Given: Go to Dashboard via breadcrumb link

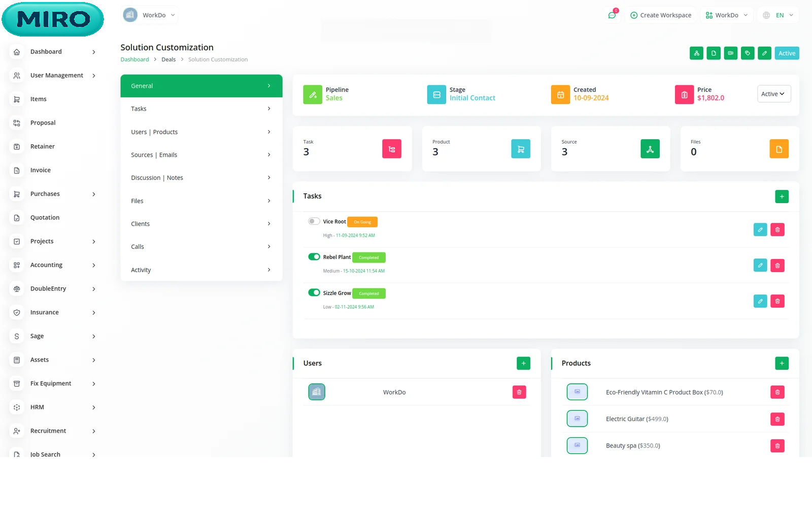Looking at the screenshot, I should pyautogui.click(x=134, y=59).
